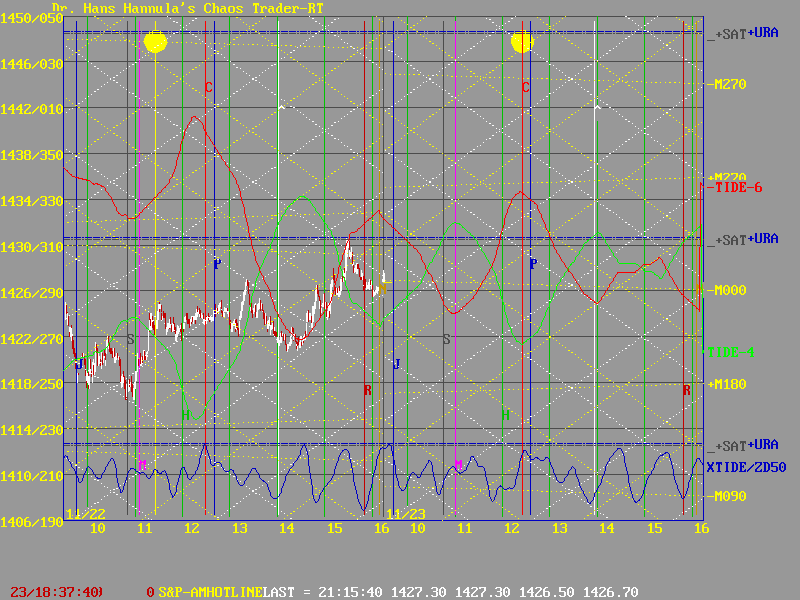Select the XTIDE/ZD50 indicator label
Image resolution: width=800 pixels, height=600 pixels.
746,467
